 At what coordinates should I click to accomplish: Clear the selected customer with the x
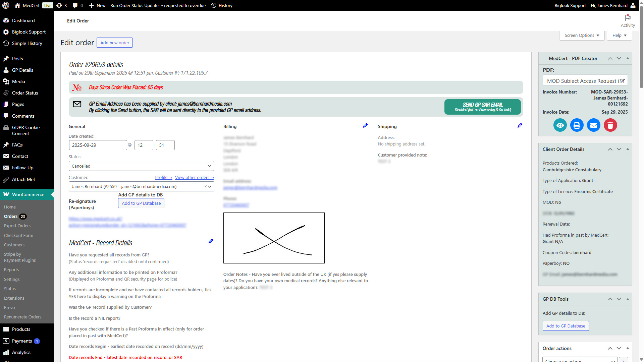(206, 186)
